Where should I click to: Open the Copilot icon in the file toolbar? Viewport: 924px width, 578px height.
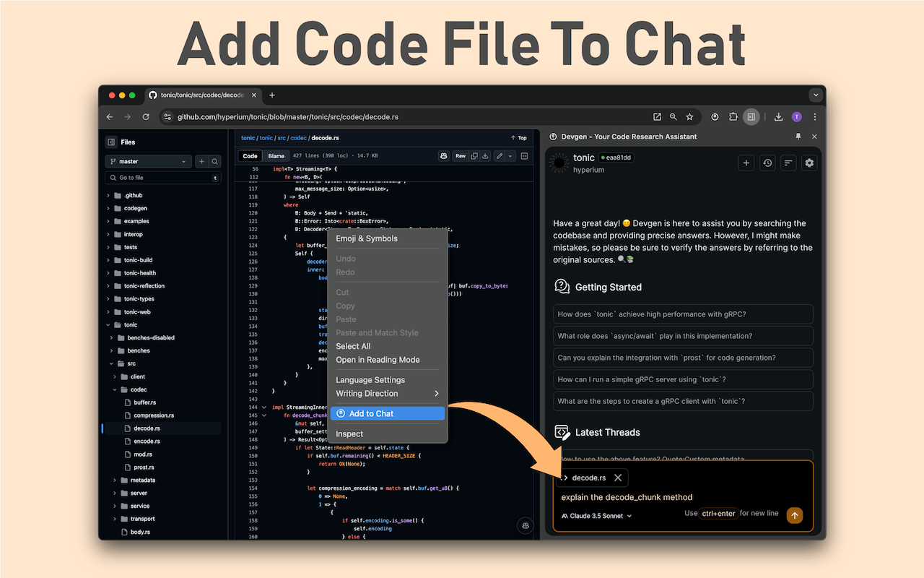pos(443,156)
